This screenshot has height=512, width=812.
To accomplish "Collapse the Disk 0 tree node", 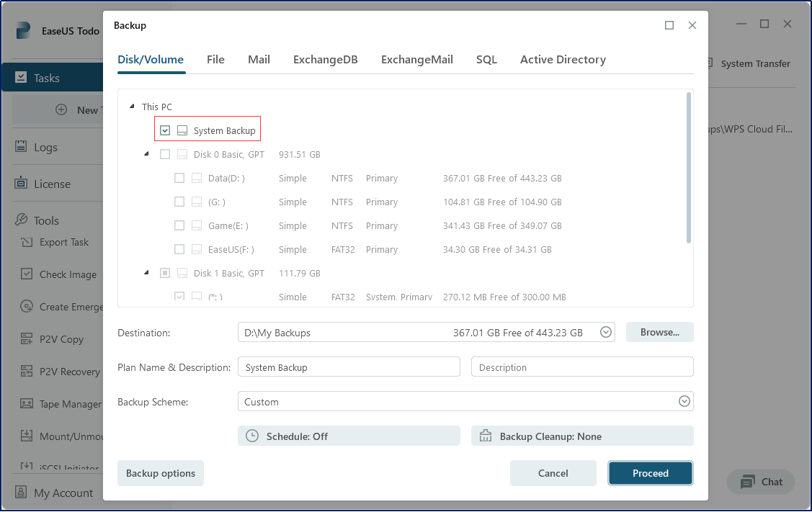I will click(146, 153).
